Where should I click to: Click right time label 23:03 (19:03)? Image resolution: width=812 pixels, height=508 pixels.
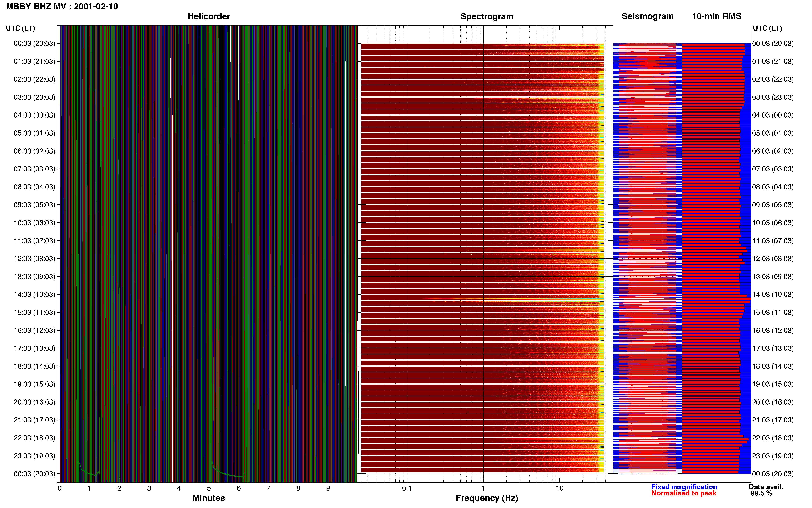tap(773, 456)
